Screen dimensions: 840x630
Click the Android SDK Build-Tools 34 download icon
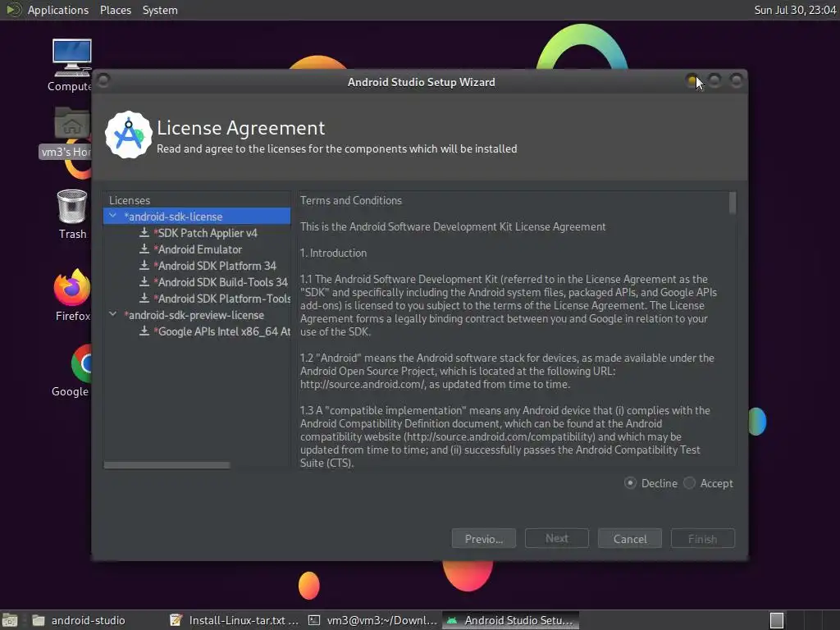(144, 282)
